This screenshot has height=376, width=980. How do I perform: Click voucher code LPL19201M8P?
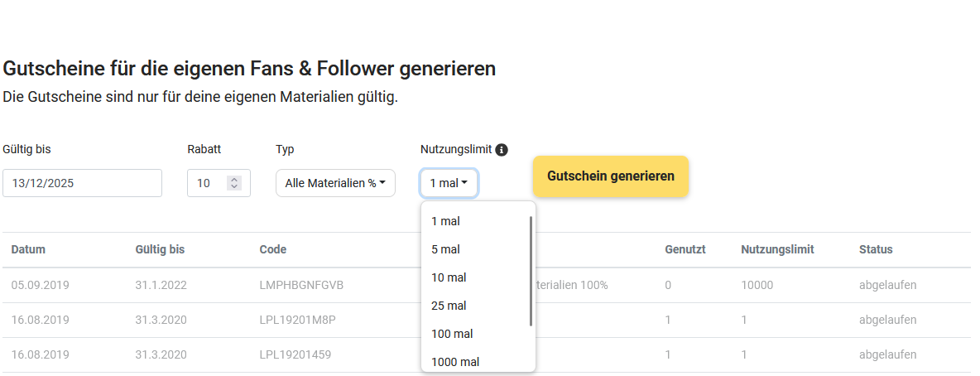298,320
